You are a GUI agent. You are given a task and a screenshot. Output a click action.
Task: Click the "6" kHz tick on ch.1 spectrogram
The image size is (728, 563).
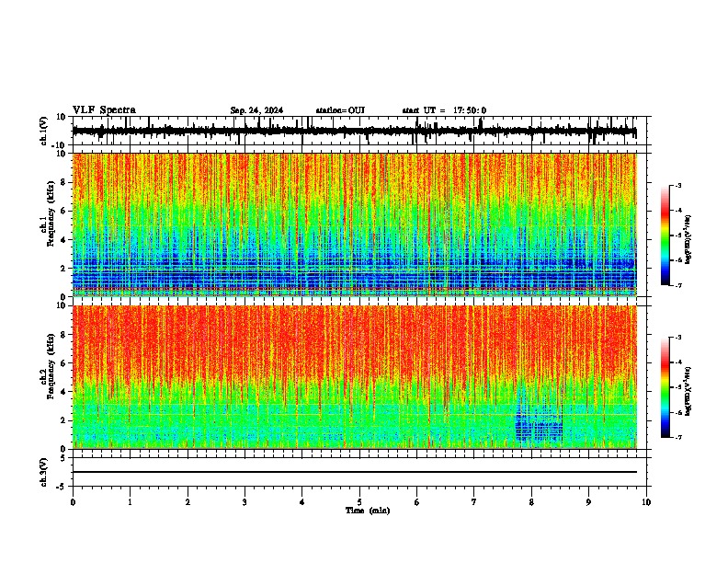click(x=64, y=211)
